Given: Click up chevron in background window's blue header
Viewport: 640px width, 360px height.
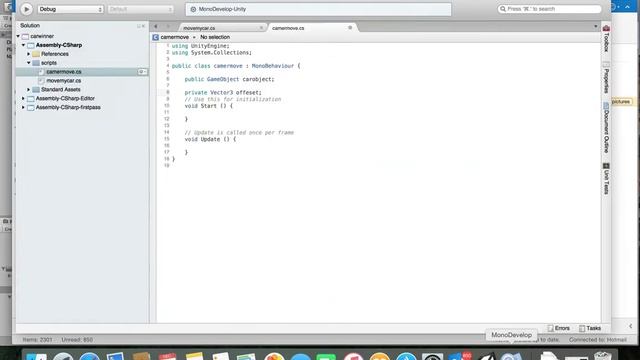Looking at the screenshot, I should pos(627,7).
